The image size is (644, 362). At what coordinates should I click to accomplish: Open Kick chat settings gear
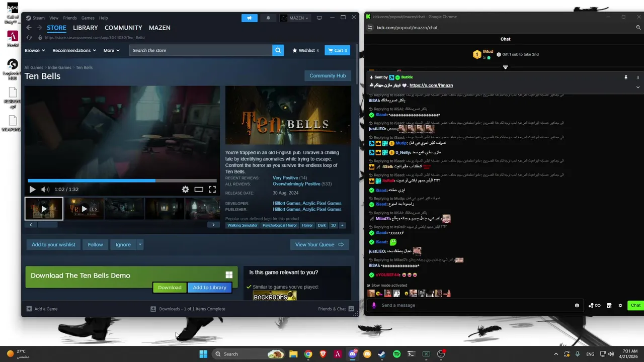click(x=620, y=305)
